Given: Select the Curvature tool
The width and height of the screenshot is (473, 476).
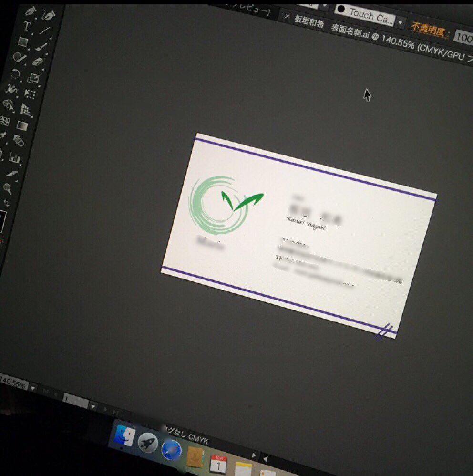Looking at the screenshot, I should point(49,15).
